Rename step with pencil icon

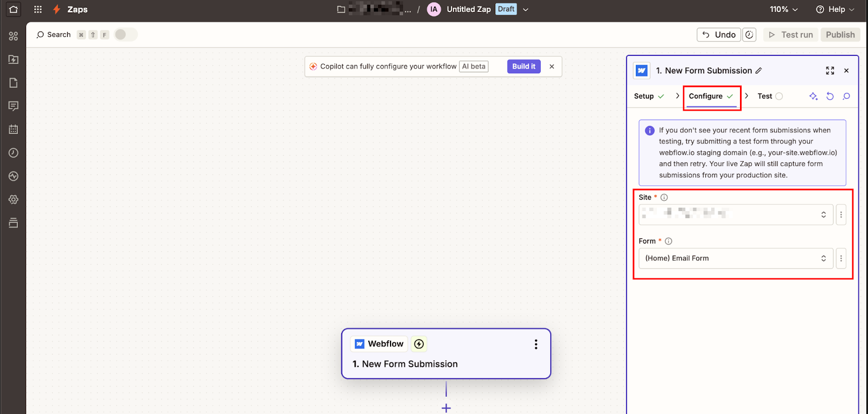(x=759, y=71)
